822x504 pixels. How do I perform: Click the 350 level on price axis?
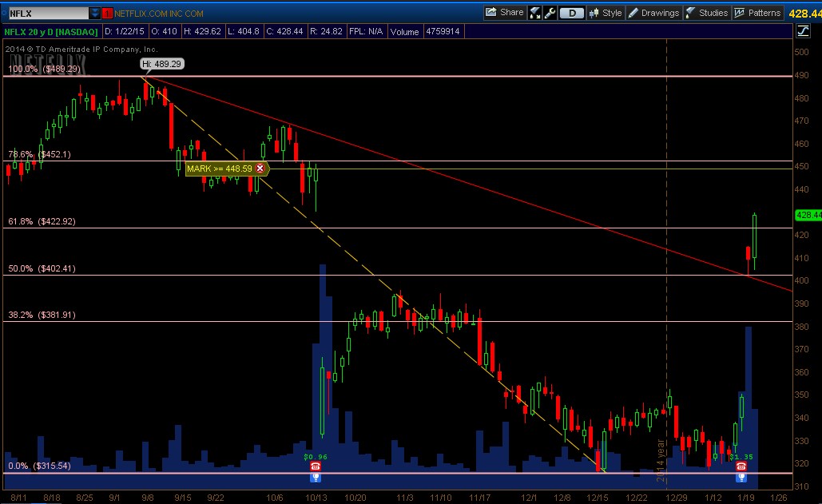(x=801, y=395)
